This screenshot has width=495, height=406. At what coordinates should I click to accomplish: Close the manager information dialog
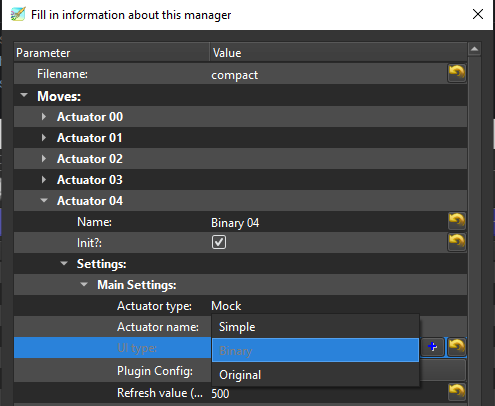pyautogui.click(x=478, y=14)
